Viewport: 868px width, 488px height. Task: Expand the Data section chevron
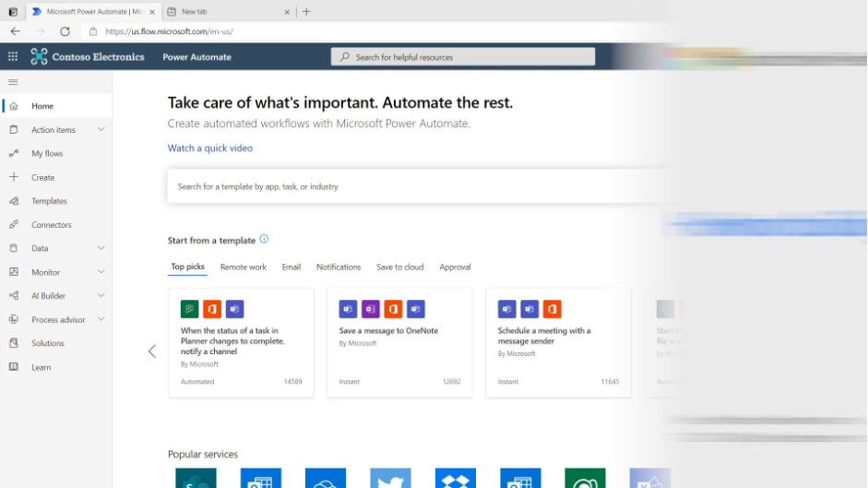(101, 247)
